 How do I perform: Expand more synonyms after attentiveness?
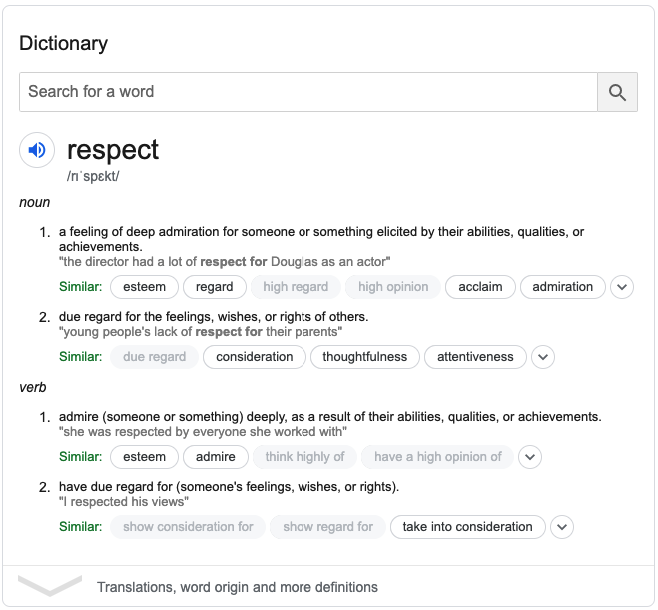pyautogui.click(x=543, y=357)
